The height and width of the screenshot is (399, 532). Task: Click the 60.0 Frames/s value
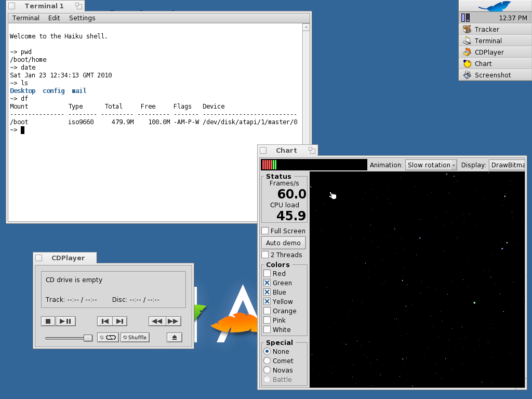coord(292,194)
